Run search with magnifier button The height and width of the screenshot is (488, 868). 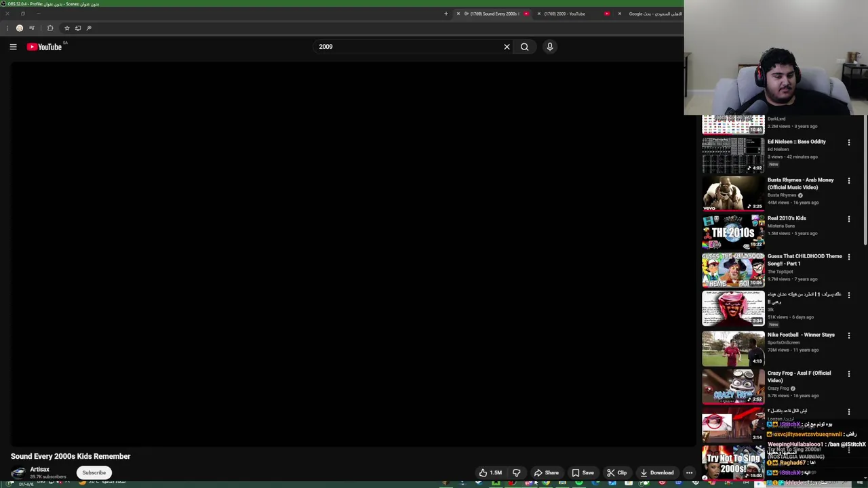point(524,47)
